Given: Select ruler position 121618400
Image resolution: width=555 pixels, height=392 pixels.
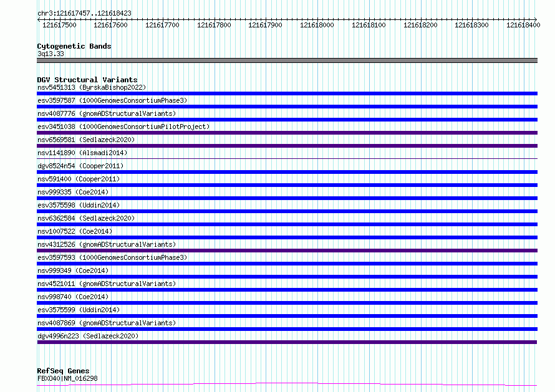Looking at the screenshot, I should coord(523,25).
